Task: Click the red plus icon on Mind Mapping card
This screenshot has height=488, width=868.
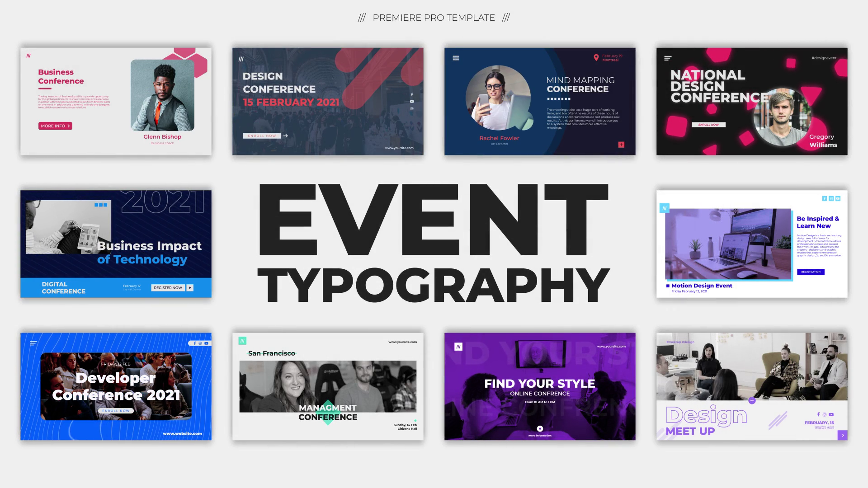Action: (x=622, y=145)
